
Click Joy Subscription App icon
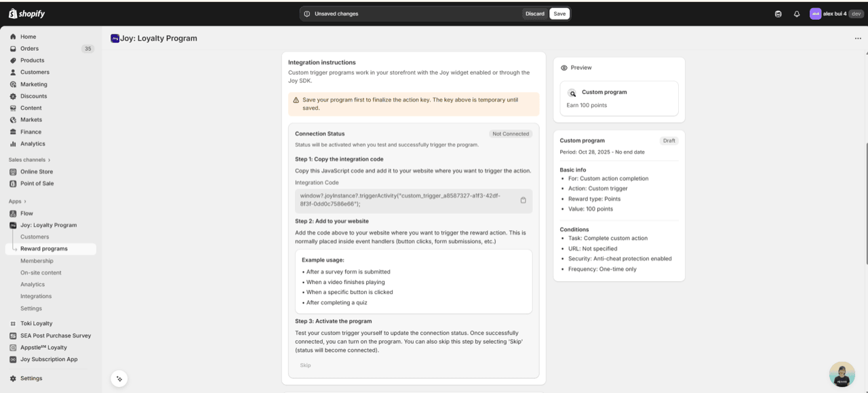click(x=13, y=360)
